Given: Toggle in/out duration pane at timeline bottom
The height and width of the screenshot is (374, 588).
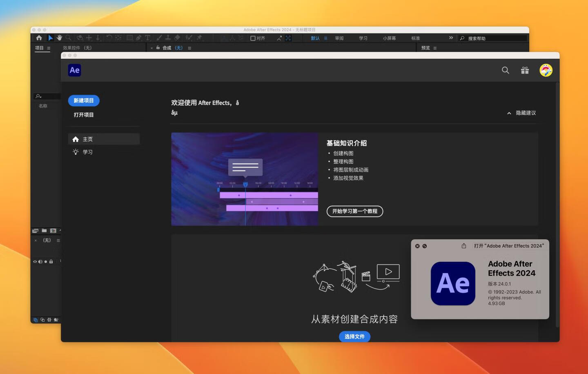Looking at the screenshot, I should point(49,320).
